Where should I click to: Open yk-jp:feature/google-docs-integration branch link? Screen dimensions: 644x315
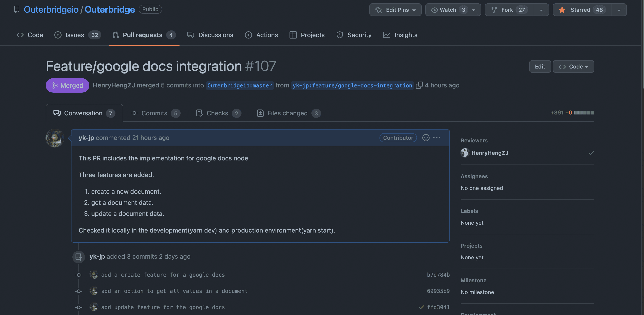point(352,85)
